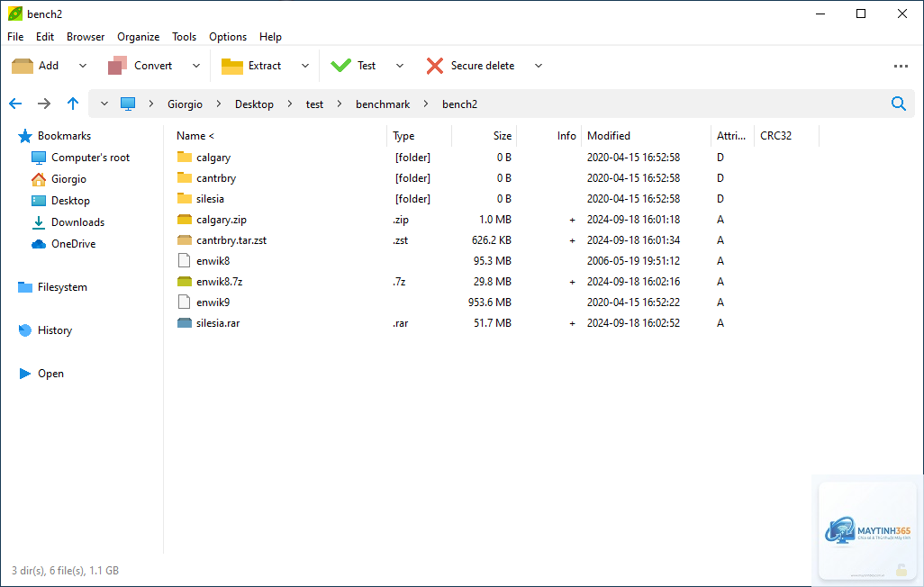Screen dimensions: 924x587
Task: Click the Computer's root monitor icon
Action: coord(39,158)
